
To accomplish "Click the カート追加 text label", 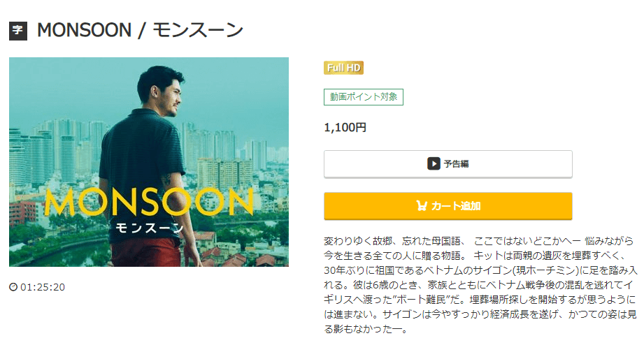I will tap(456, 205).
